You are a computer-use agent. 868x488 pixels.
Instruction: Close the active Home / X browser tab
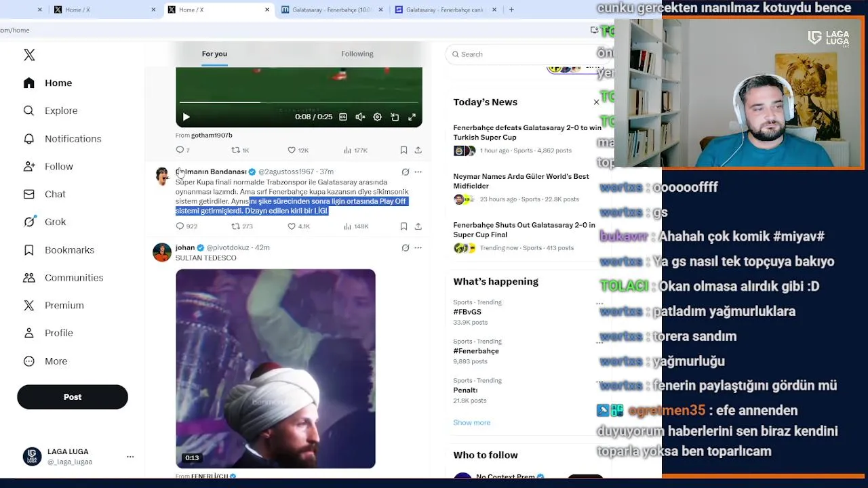click(x=267, y=9)
